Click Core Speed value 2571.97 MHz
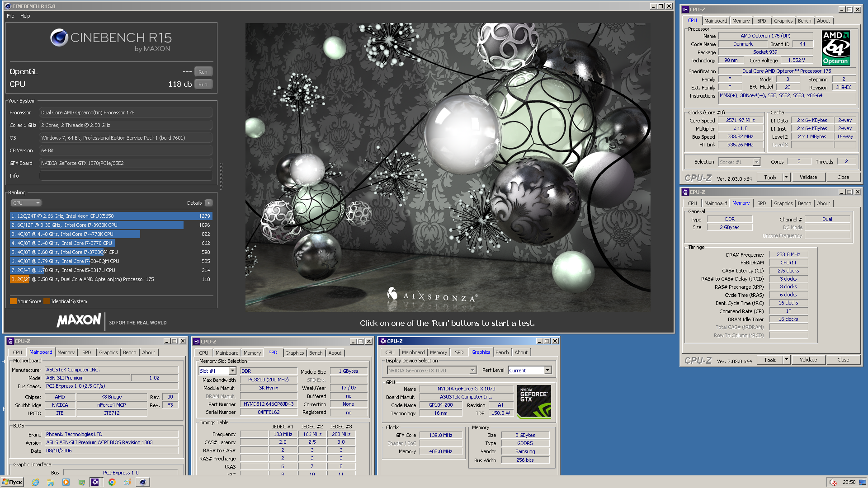Image resolution: width=868 pixels, height=488 pixels. pos(740,121)
